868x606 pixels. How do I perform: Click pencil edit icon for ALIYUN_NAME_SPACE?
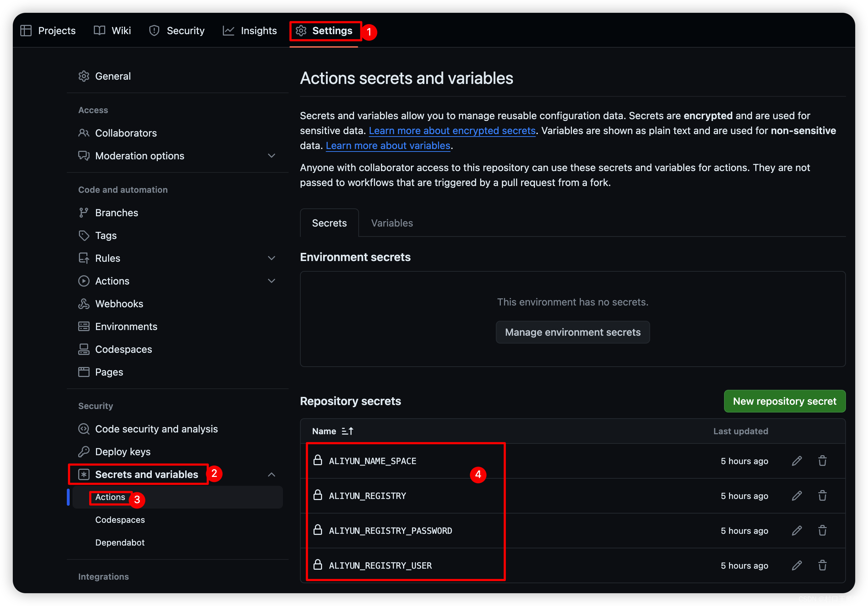click(x=797, y=461)
